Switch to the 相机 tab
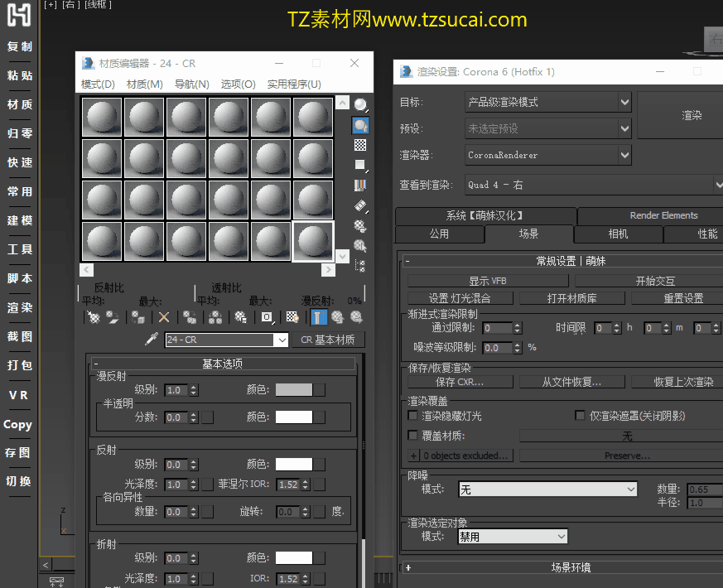723x588 pixels. pos(618,234)
